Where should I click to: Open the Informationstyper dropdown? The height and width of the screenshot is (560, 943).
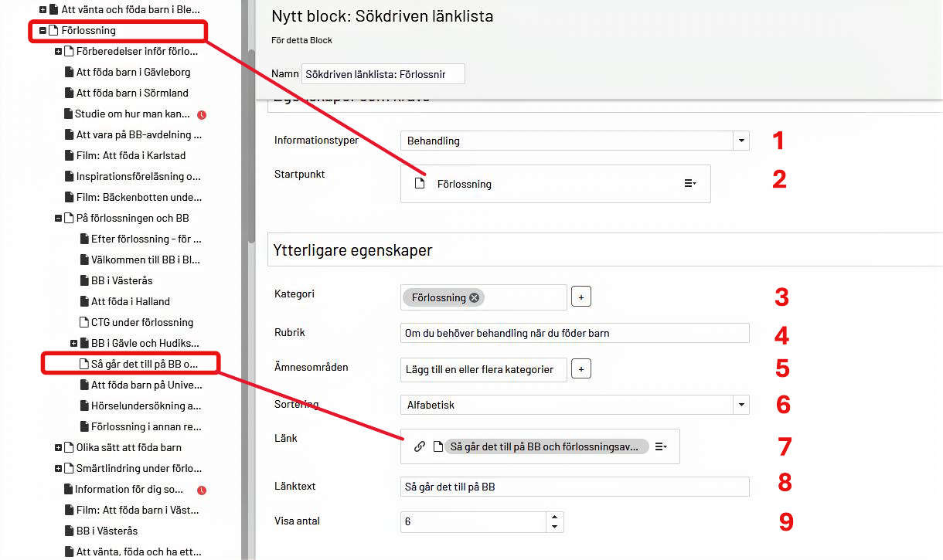740,141
